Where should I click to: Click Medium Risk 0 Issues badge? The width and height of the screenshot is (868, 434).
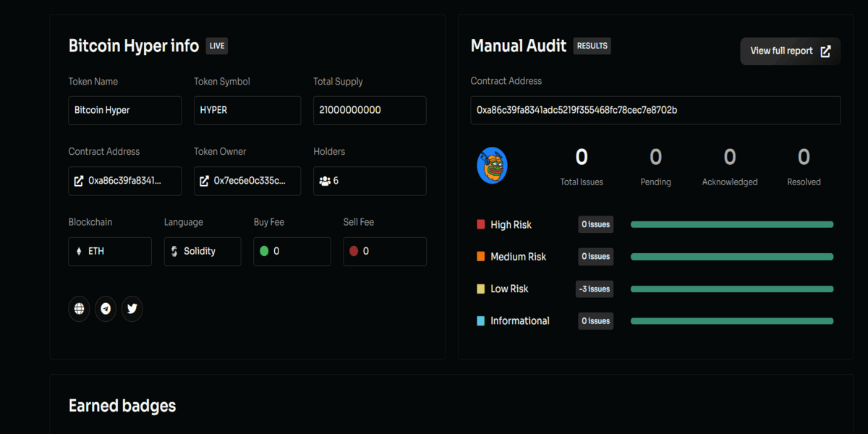pyautogui.click(x=595, y=256)
